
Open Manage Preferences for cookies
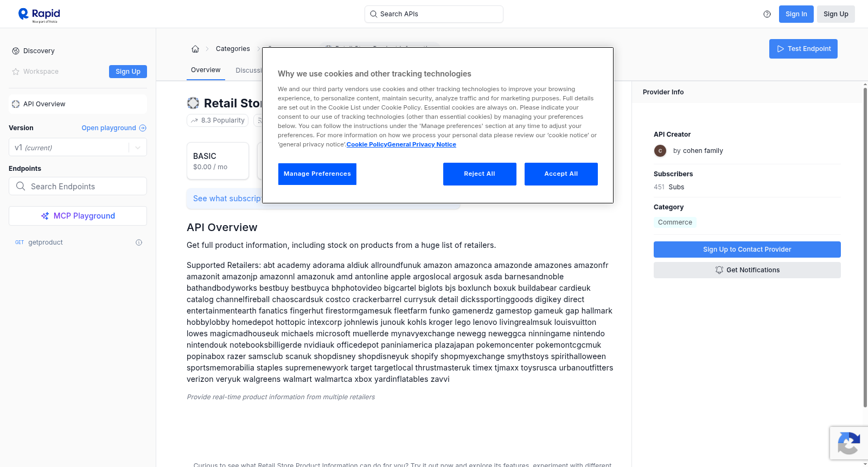pyautogui.click(x=317, y=174)
